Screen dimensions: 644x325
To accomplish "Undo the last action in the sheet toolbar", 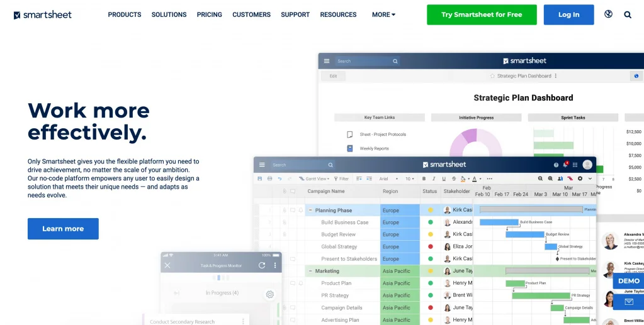I will [280, 179].
